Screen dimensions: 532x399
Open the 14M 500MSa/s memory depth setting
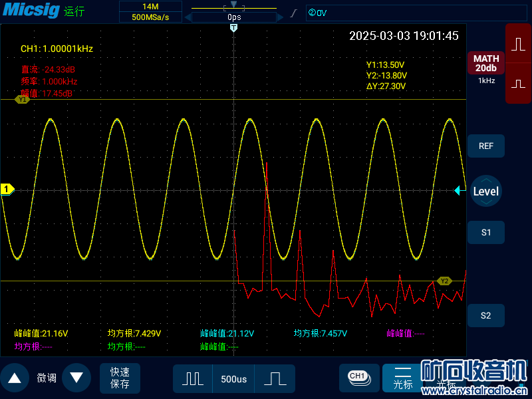coord(150,11)
